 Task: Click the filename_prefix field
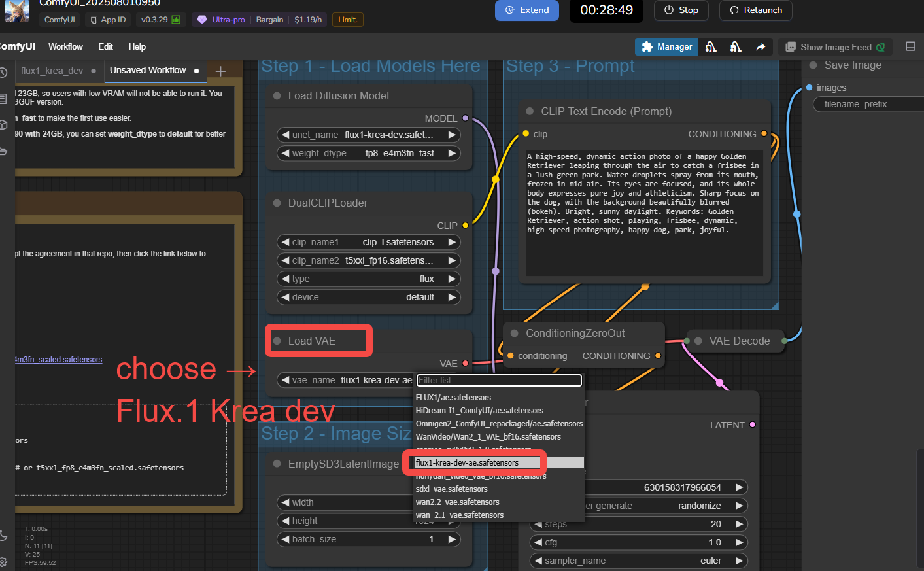point(868,104)
